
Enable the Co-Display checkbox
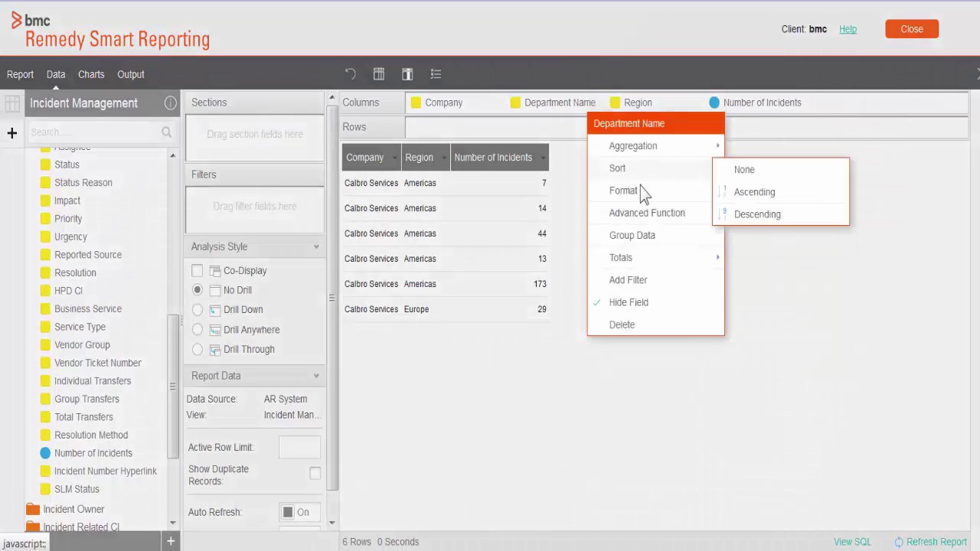(x=198, y=270)
